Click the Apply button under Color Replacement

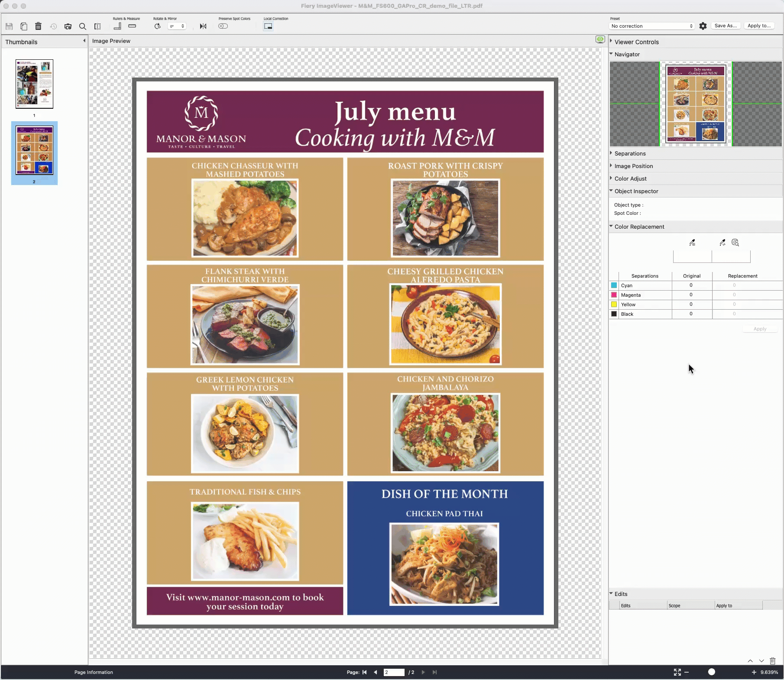click(x=760, y=329)
